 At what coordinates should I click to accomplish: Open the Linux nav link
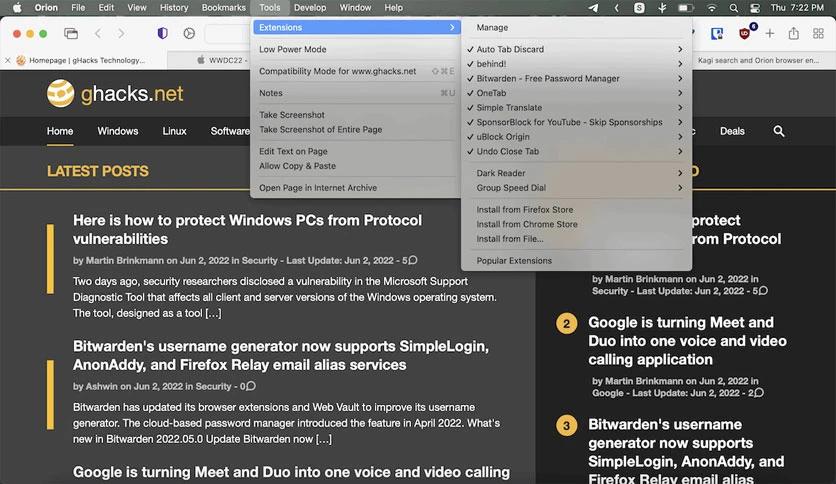click(x=174, y=131)
